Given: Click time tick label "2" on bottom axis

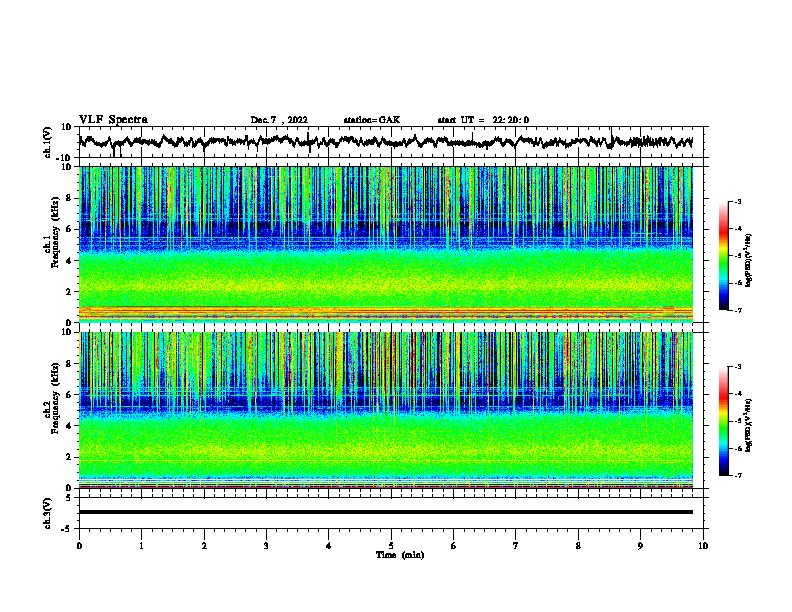Looking at the screenshot, I should click(204, 546).
